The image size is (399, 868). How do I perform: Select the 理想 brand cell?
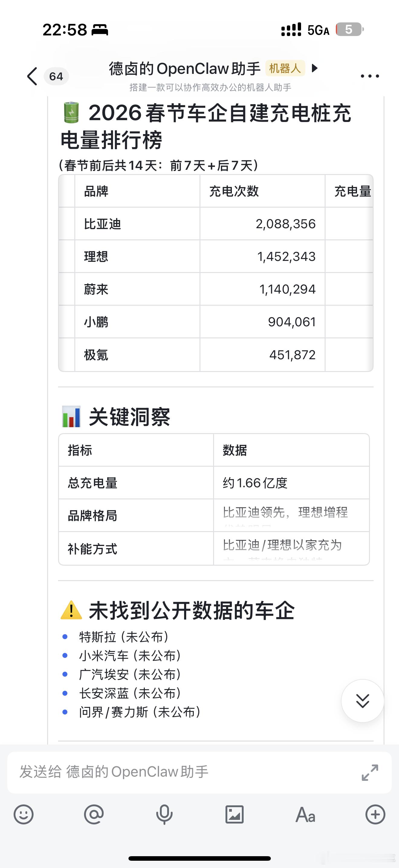click(x=137, y=256)
